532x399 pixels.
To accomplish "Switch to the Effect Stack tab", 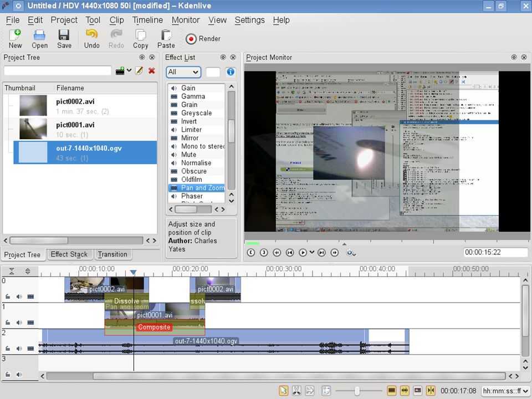I will coord(69,254).
